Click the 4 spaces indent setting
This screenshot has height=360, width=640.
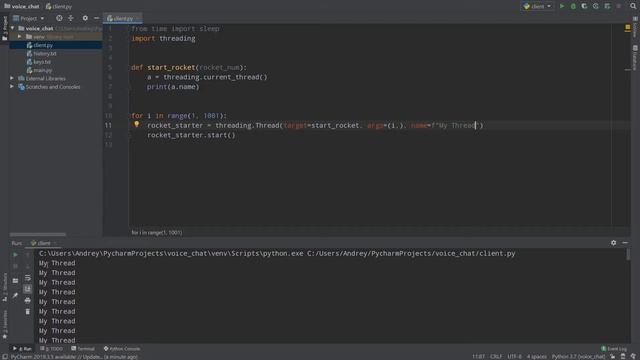click(x=536, y=357)
